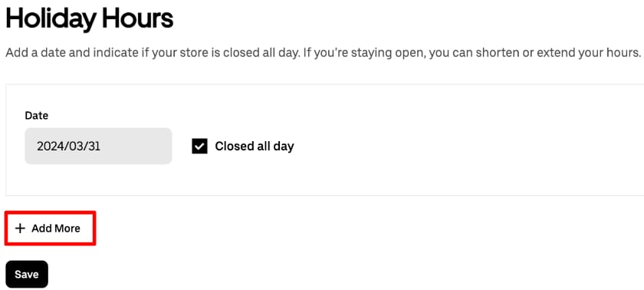
Task: Click the checkmark icon for Closed all day
Action: (199, 147)
